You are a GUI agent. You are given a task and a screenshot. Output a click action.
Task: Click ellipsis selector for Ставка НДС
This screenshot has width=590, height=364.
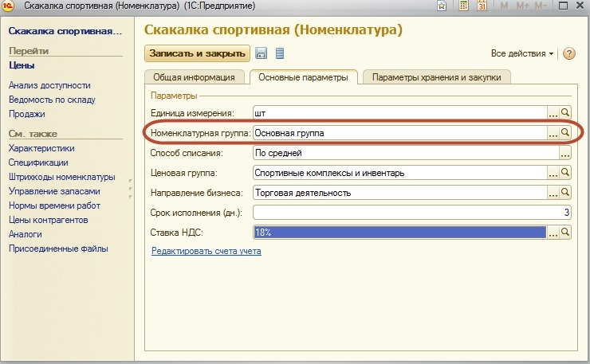(553, 233)
